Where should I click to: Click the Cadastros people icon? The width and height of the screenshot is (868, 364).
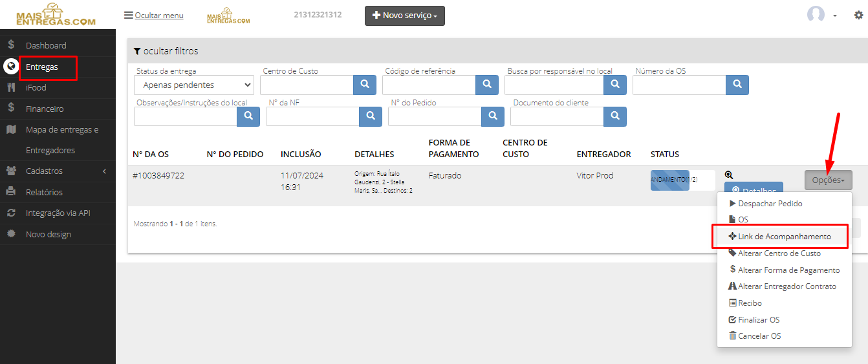[x=11, y=171]
